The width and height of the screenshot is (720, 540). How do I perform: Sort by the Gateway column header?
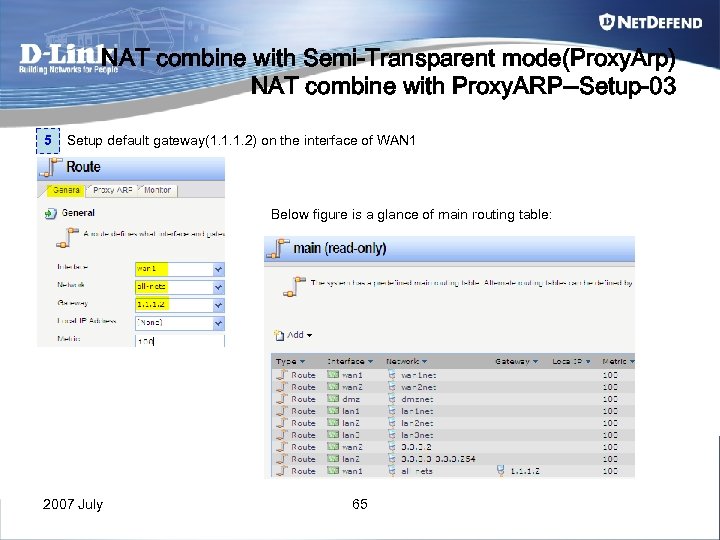(x=517, y=361)
